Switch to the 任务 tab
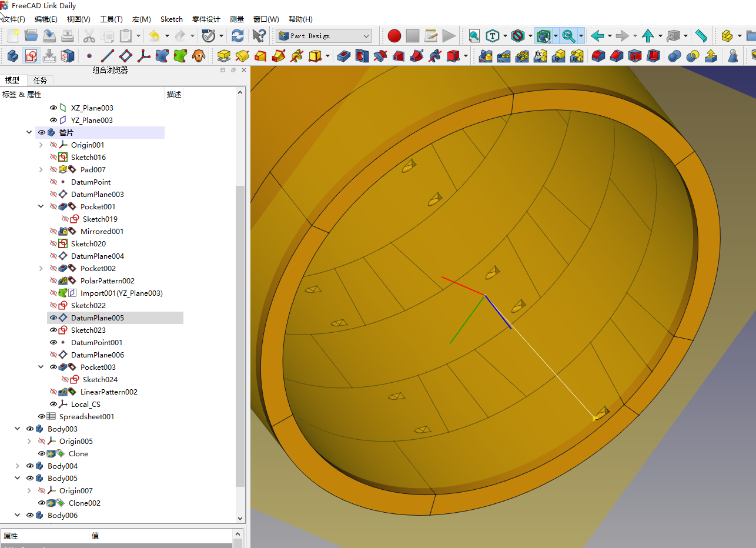 (41, 81)
